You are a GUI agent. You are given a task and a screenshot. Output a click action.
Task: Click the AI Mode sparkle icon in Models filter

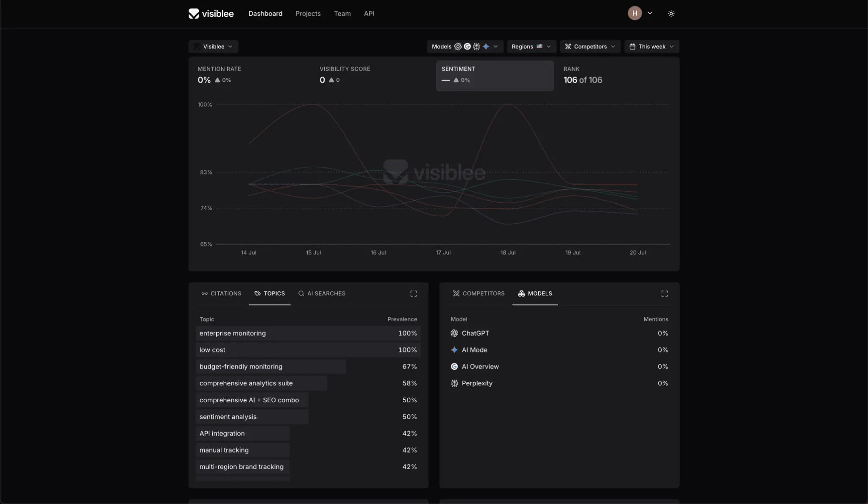486,47
